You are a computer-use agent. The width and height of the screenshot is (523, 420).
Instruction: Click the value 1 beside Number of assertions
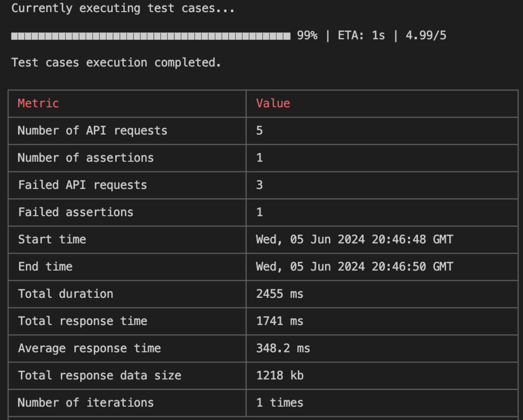(259, 158)
